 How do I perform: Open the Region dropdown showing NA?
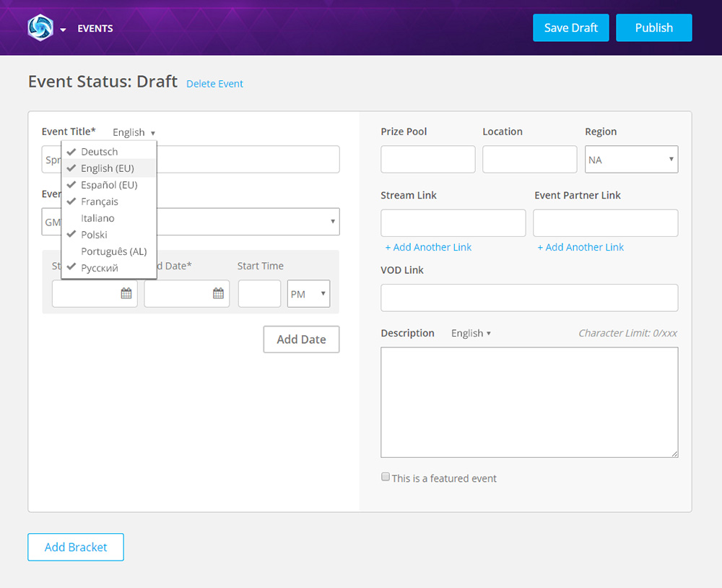[631, 159]
